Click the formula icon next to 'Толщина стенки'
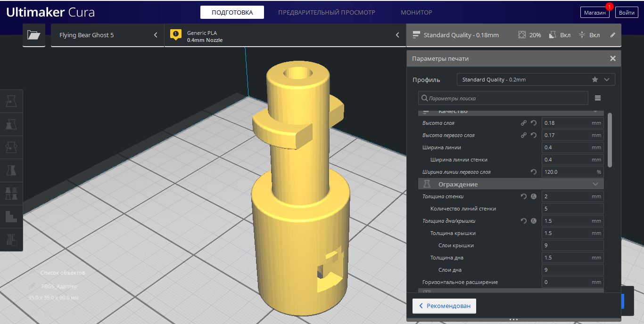 tap(534, 196)
